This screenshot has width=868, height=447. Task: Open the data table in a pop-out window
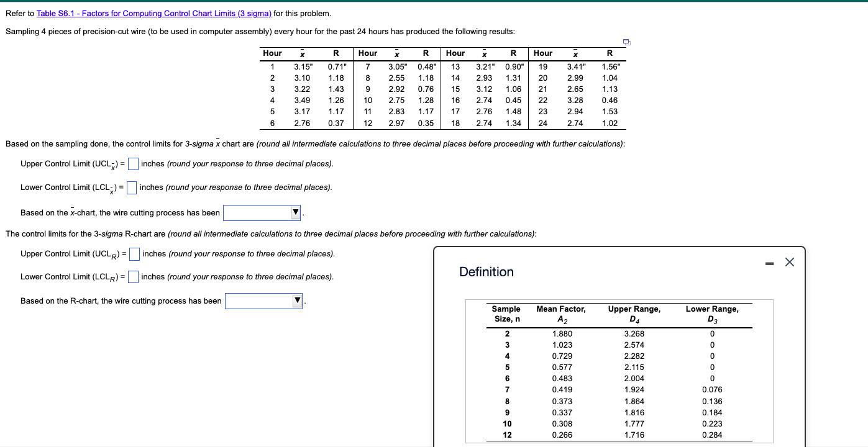point(626,42)
